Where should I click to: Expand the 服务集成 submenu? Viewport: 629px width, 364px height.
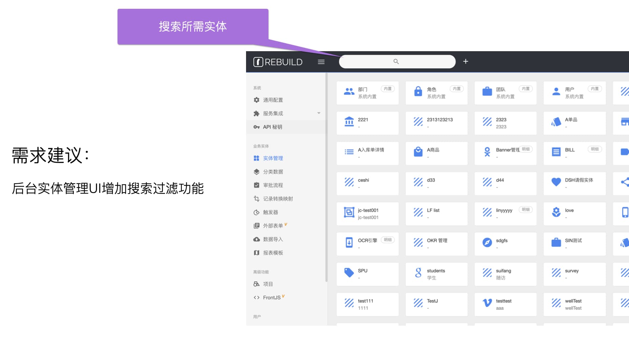[x=273, y=113]
